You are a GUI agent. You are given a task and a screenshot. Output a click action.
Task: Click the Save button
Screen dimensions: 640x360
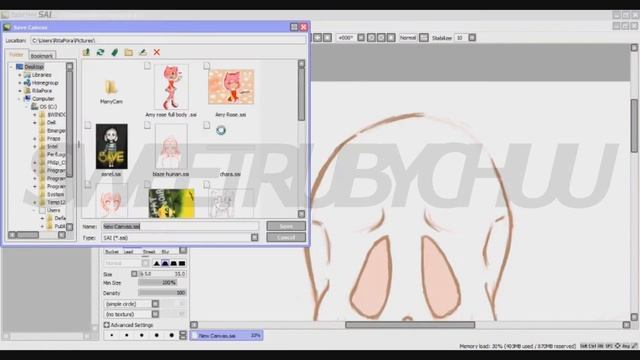286,226
